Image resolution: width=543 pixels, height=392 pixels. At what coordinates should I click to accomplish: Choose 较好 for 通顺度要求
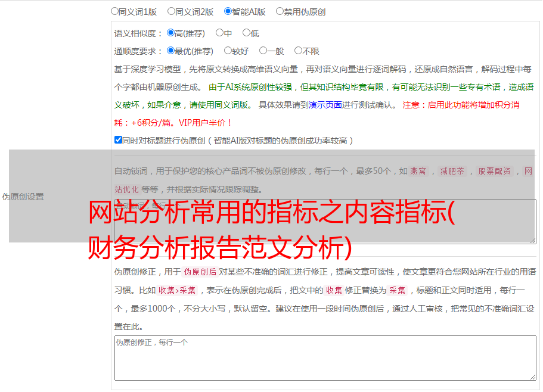[228, 51]
